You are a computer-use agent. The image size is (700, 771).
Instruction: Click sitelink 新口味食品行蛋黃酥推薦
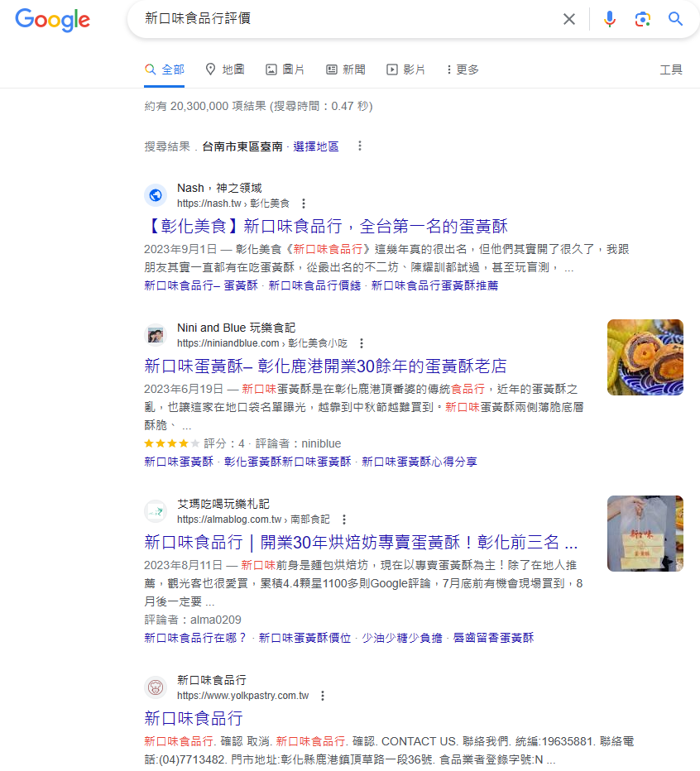(435, 285)
